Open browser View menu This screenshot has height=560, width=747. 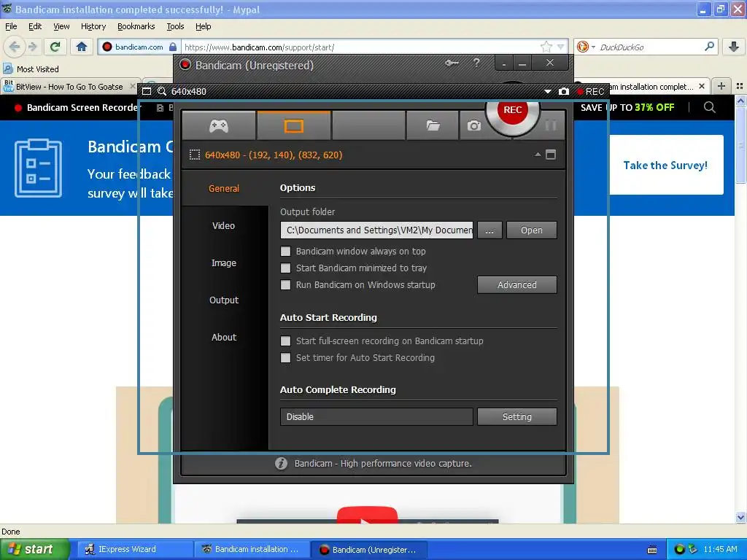(x=61, y=26)
